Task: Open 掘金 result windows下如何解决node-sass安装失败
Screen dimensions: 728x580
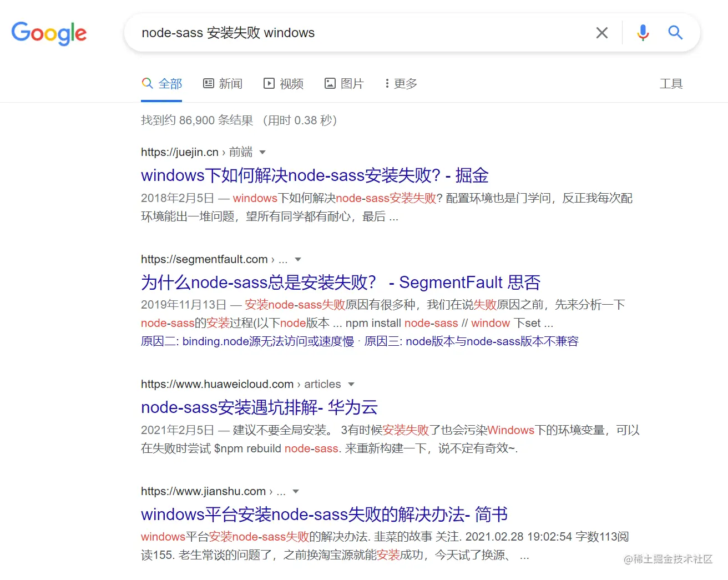Action: [315, 175]
